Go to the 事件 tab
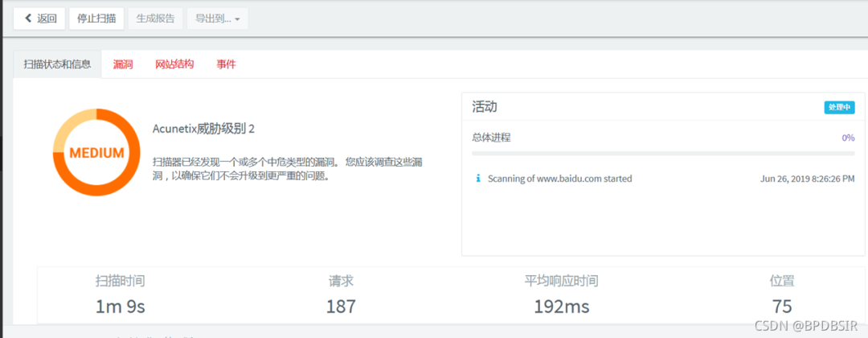 click(226, 64)
